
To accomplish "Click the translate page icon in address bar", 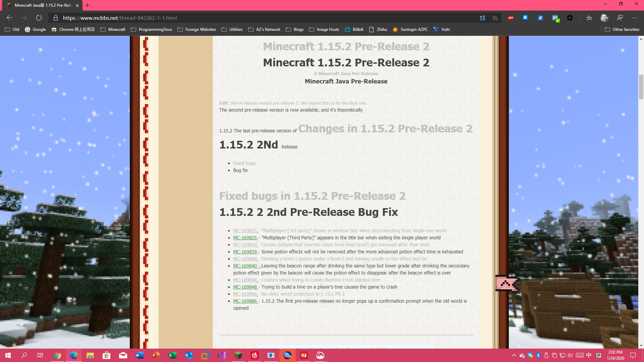I will [x=482, y=18].
